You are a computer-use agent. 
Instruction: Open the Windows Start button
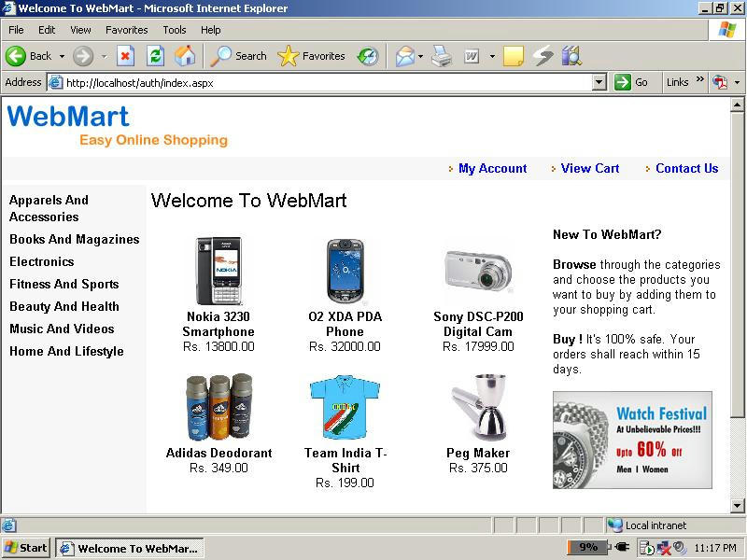tap(26, 548)
